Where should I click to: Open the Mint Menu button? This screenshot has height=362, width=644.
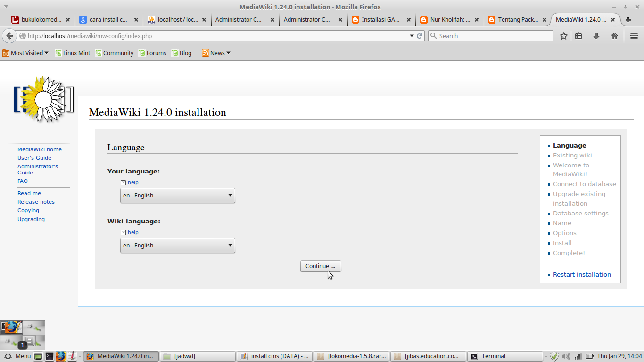pos(17,356)
